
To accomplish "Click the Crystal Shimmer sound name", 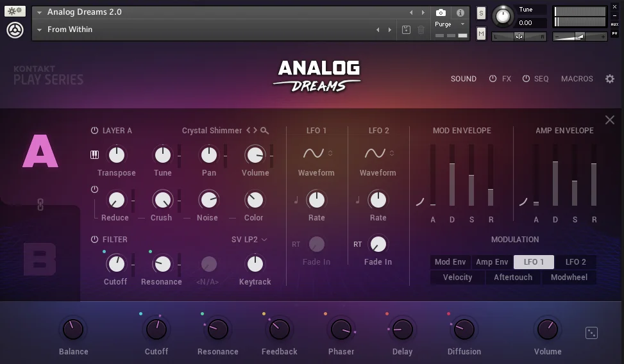I will (x=212, y=131).
